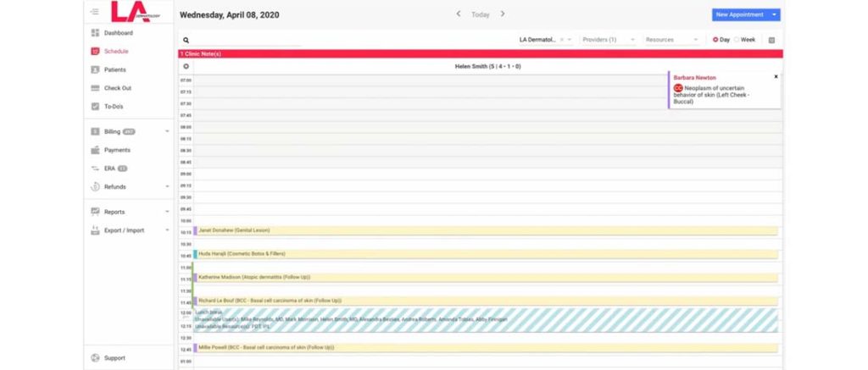
Task: Expand the New Appointment dropdown arrow
Action: pyautogui.click(x=774, y=14)
